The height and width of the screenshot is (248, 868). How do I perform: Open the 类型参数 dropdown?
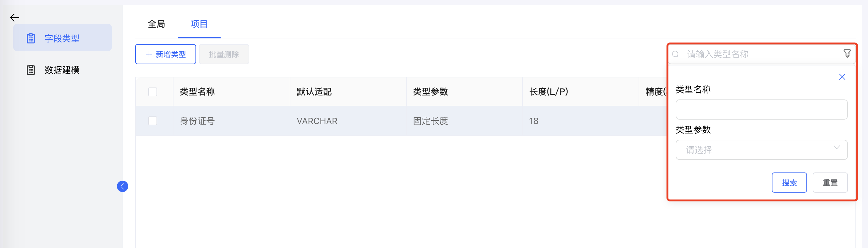(761, 150)
